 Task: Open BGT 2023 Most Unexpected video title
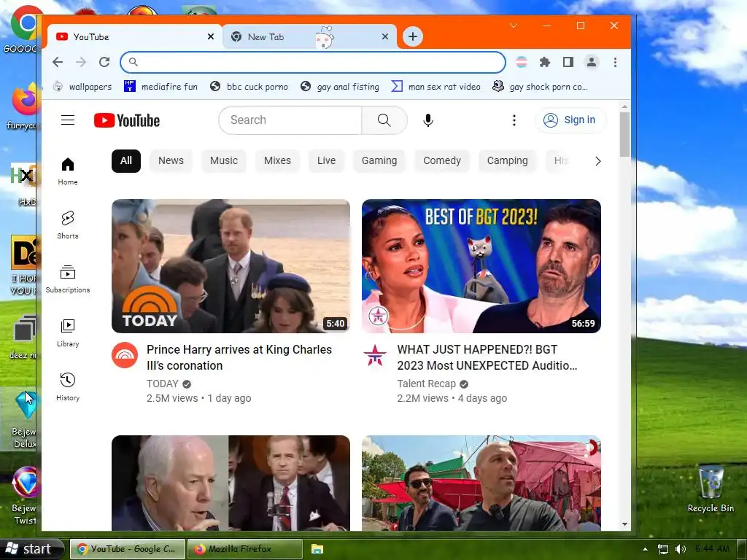tap(487, 357)
